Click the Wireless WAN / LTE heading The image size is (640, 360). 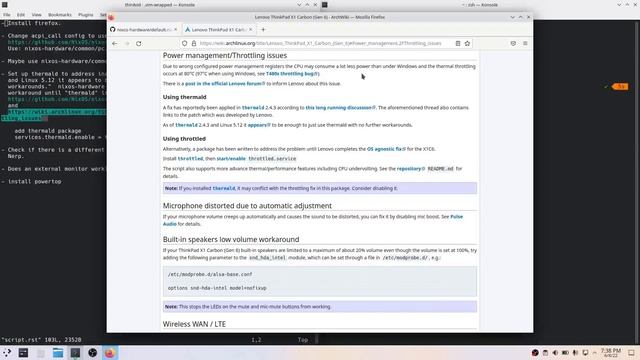click(x=194, y=324)
